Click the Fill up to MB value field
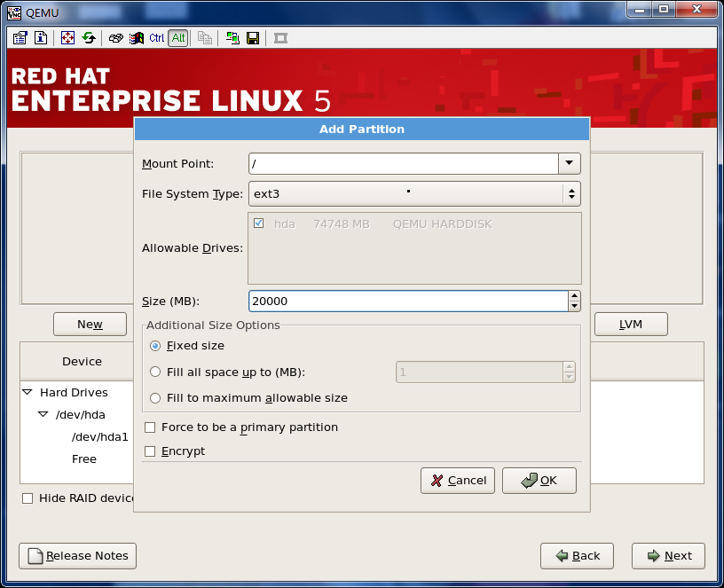 click(479, 372)
